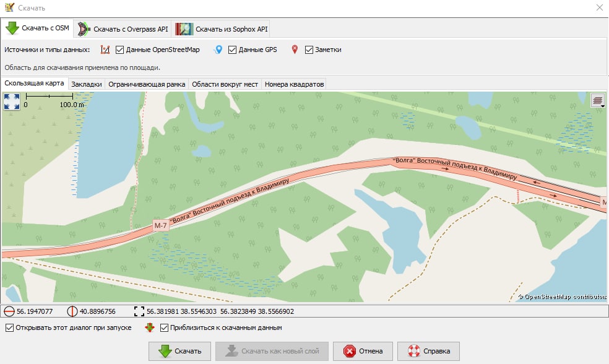Click the 100.0 m map scale bar
The image size is (609, 364).
(50, 96)
